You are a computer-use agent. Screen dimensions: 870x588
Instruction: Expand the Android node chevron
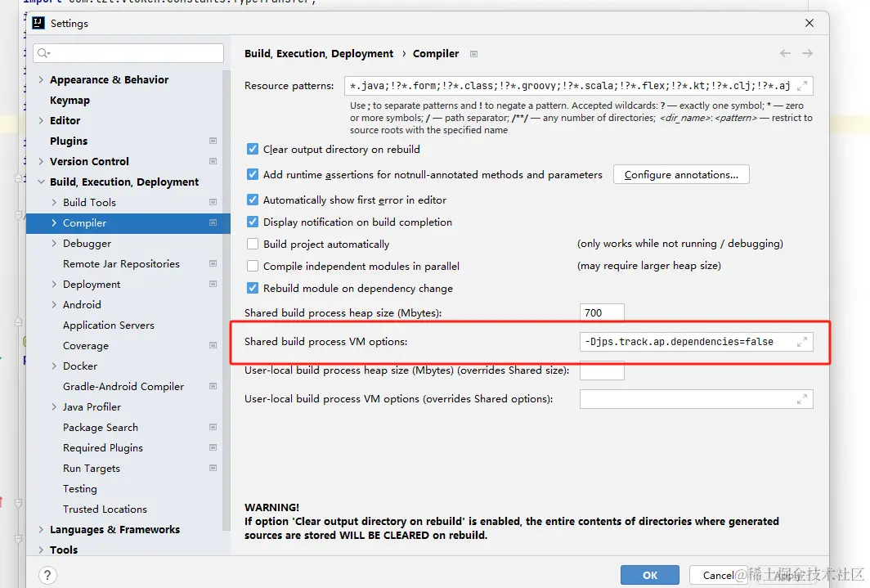click(54, 304)
